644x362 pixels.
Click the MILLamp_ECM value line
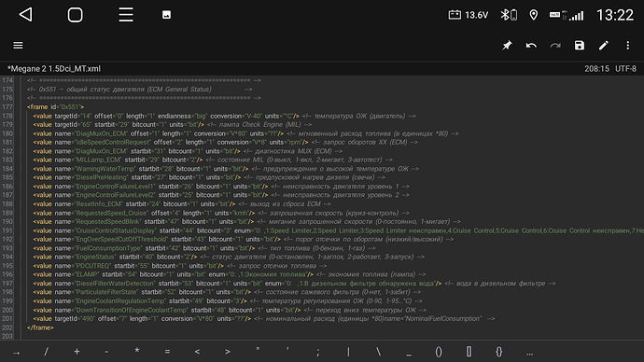click(213, 160)
